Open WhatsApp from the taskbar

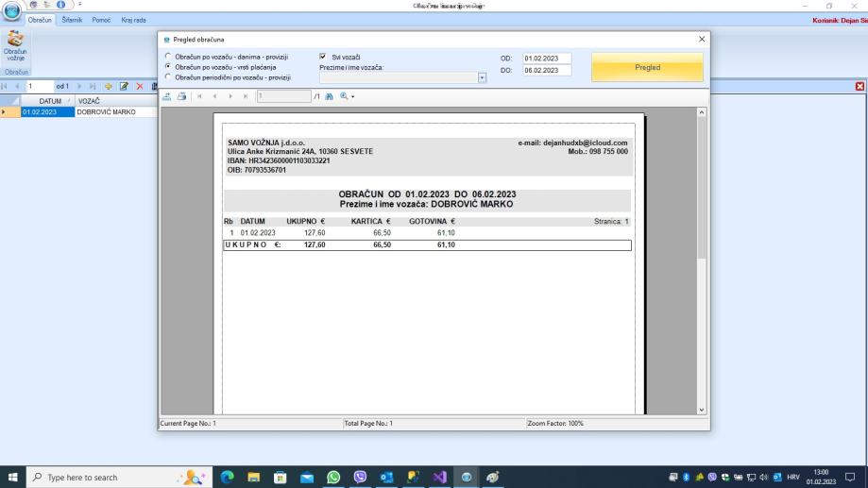[x=333, y=477]
